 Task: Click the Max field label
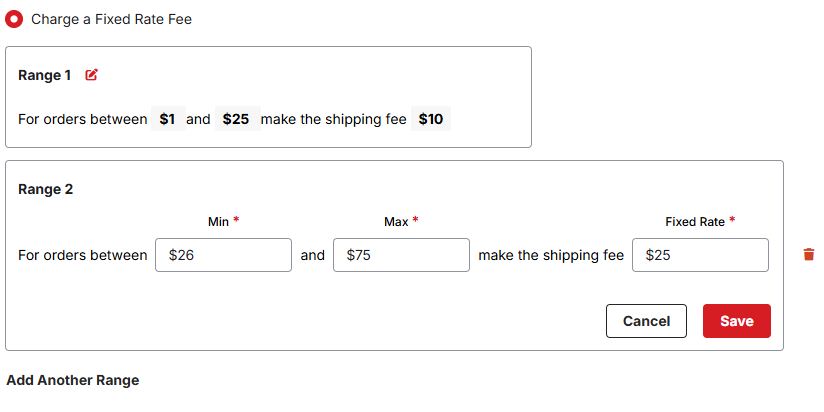click(396, 221)
